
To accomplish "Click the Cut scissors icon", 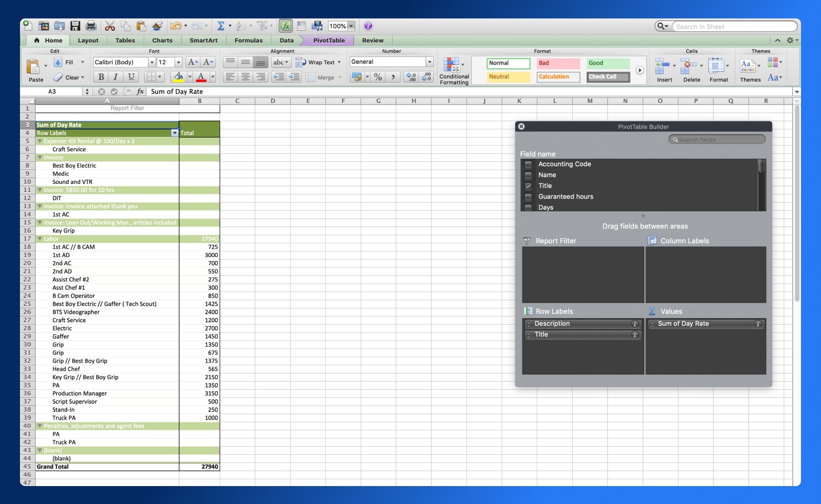I will (110, 26).
